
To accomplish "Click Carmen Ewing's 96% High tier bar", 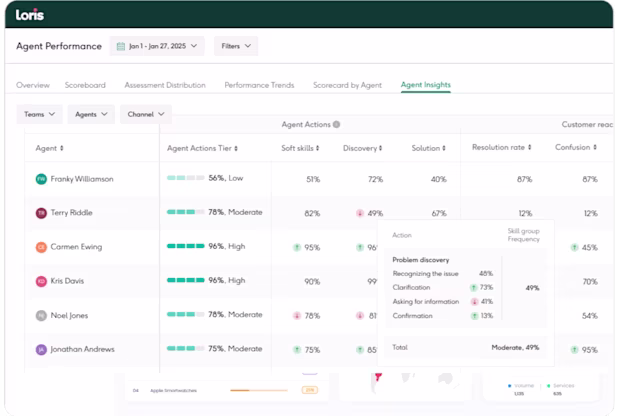I will pyautogui.click(x=185, y=246).
